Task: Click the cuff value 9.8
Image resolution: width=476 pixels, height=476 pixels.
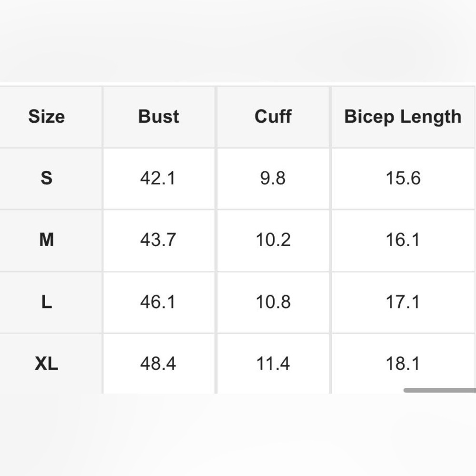Action: pyautogui.click(x=273, y=178)
